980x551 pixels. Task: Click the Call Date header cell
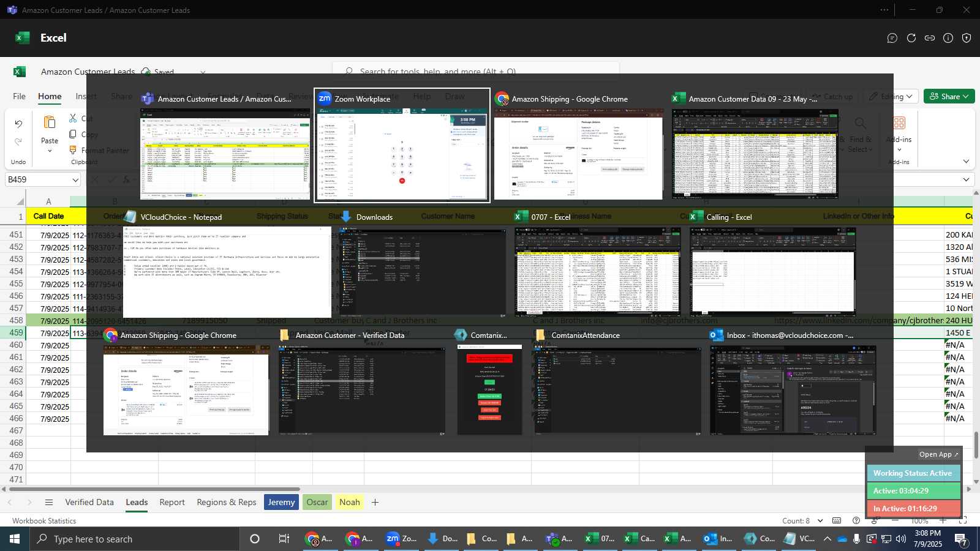point(48,216)
